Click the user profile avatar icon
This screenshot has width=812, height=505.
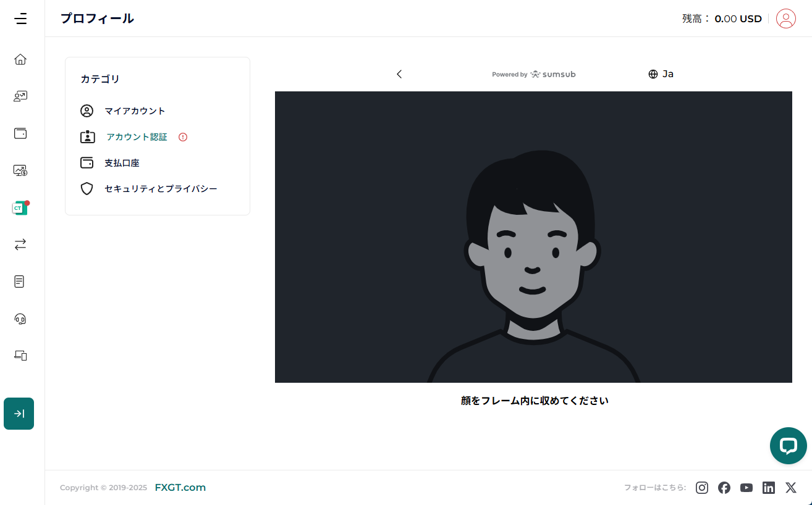tap(785, 19)
